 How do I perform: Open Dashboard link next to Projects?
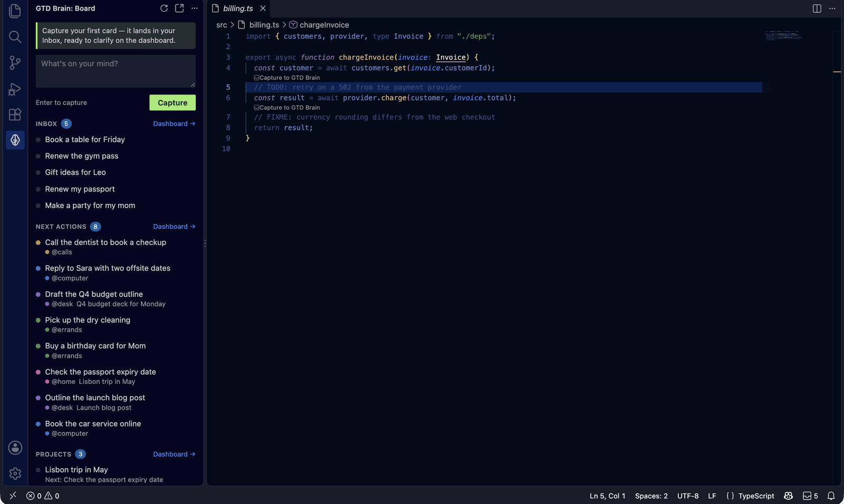pyautogui.click(x=174, y=454)
